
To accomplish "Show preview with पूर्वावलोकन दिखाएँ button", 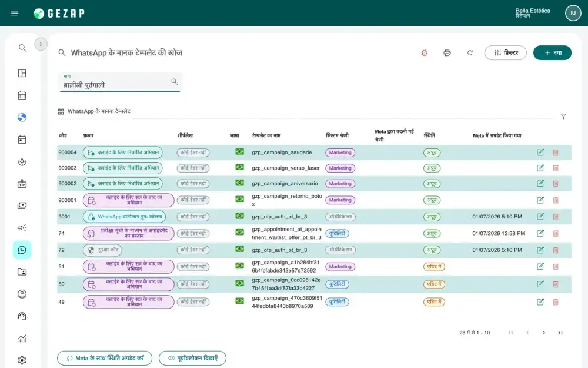I will 192,358.
